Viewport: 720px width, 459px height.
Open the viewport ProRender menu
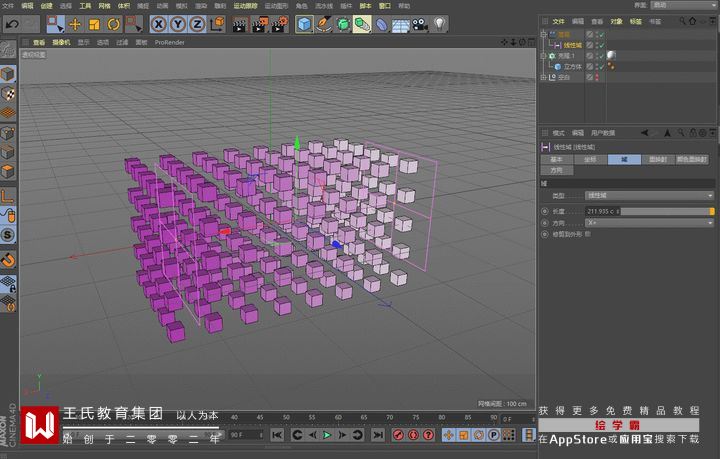click(169, 42)
